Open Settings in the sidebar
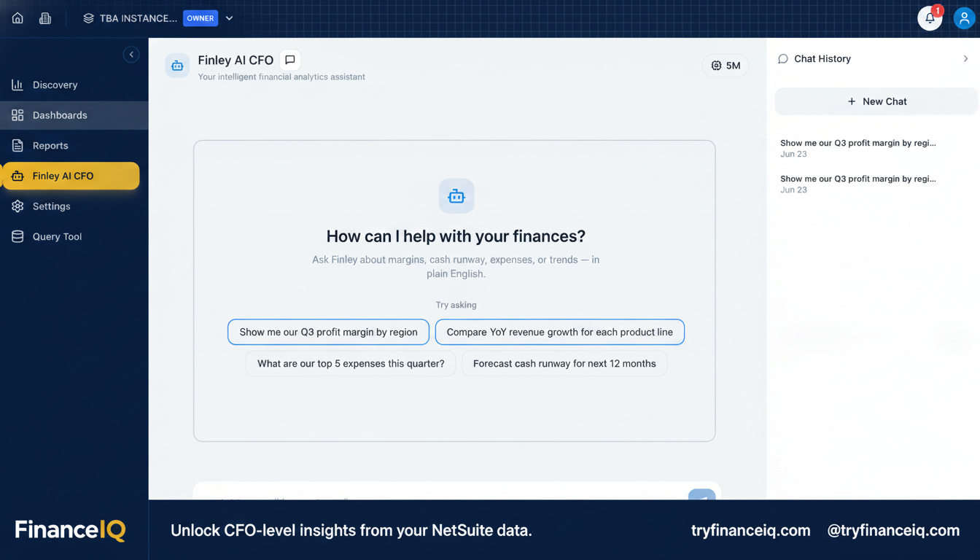Viewport: 980px width, 560px height. click(x=74, y=206)
